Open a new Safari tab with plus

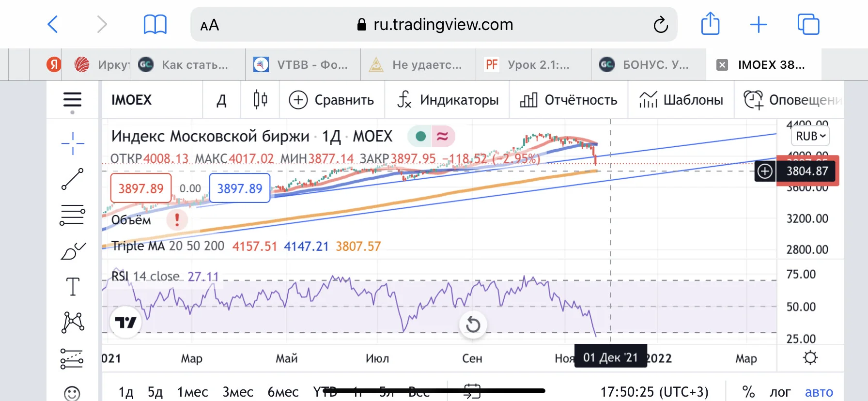pyautogui.click(x=759, y=24)
